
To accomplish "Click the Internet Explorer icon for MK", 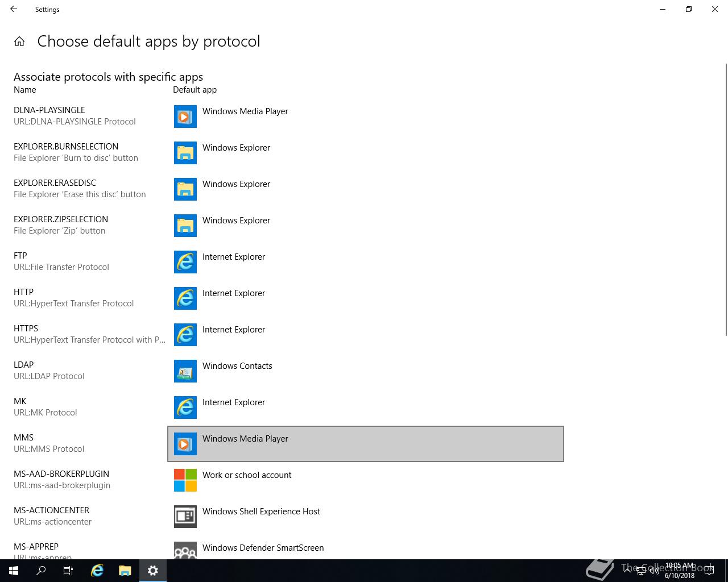I will [185, 408].
